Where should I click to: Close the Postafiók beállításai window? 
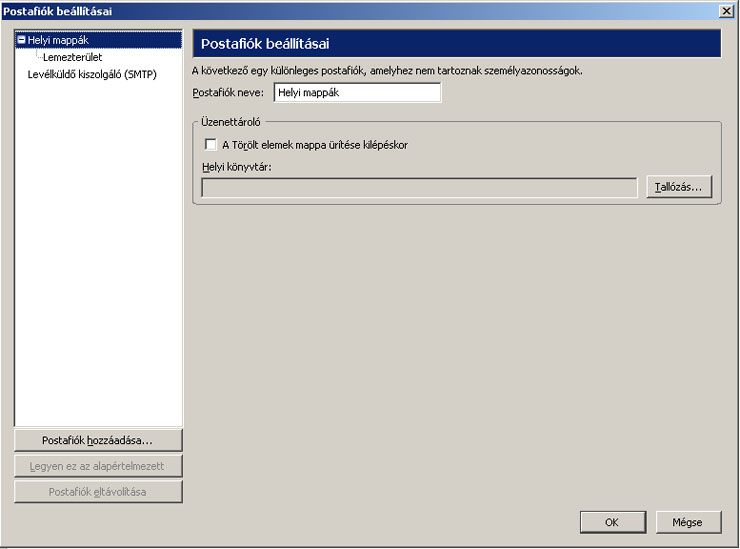pyautogui.click(x=726, y=11)
